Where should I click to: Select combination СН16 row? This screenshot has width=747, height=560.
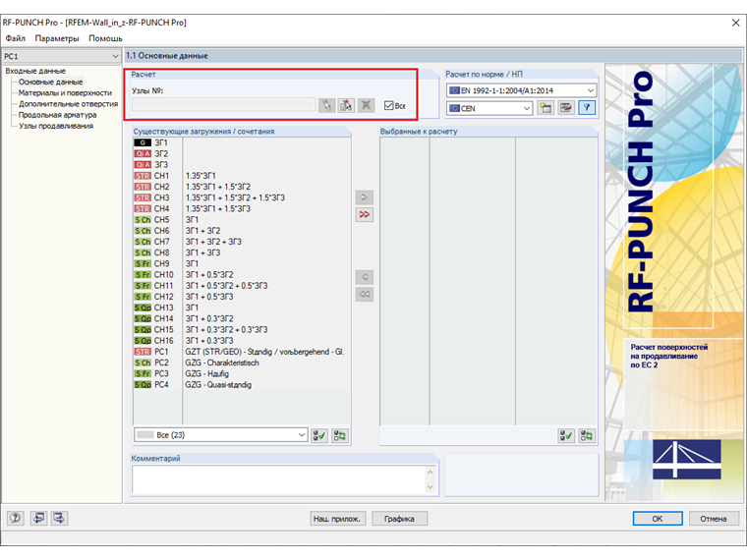point(242,341)
